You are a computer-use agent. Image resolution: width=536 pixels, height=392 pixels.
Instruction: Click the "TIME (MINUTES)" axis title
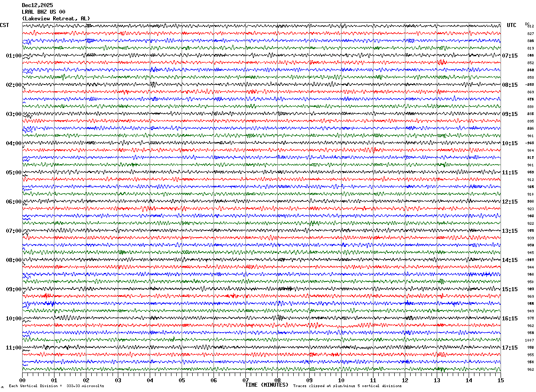point(267,385)
